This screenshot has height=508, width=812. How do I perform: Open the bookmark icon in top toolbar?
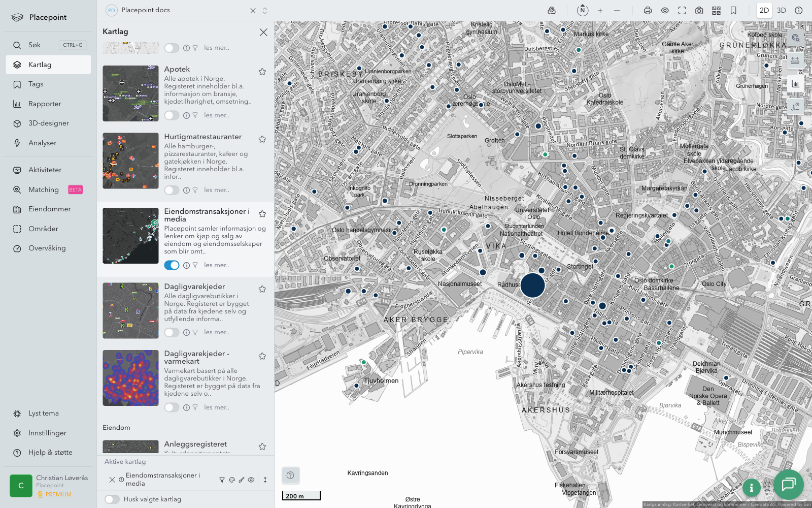click(x=733, y=11)
